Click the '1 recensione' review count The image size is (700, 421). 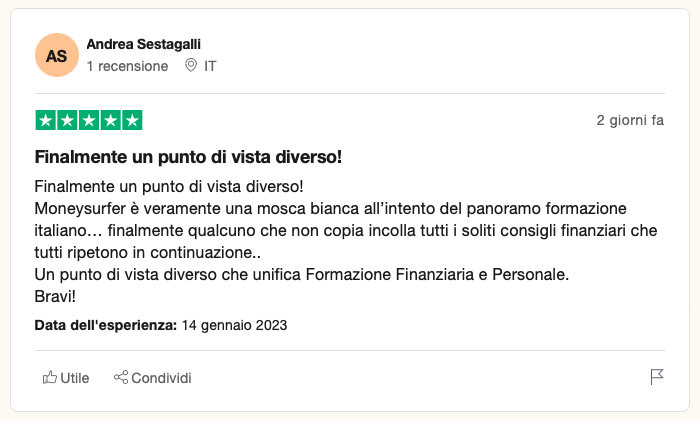click(127, 66)
